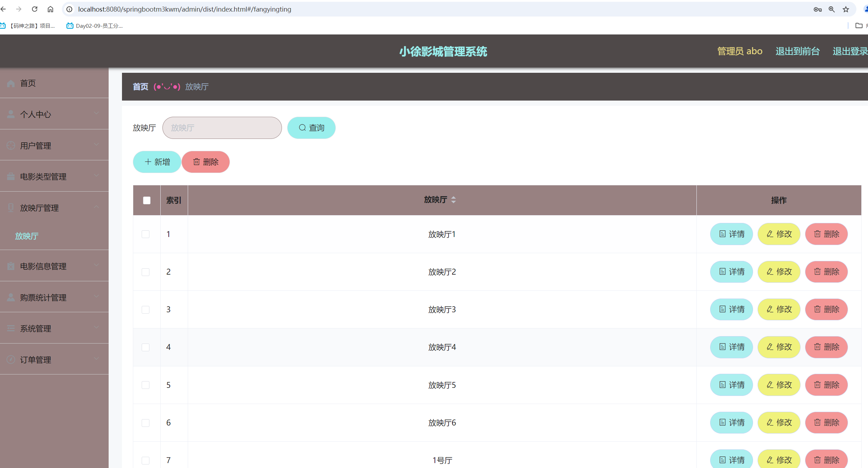This screenshot has width=868, height=468.
Task: Click 退出到前台 link in header
Action: (797, 51)
